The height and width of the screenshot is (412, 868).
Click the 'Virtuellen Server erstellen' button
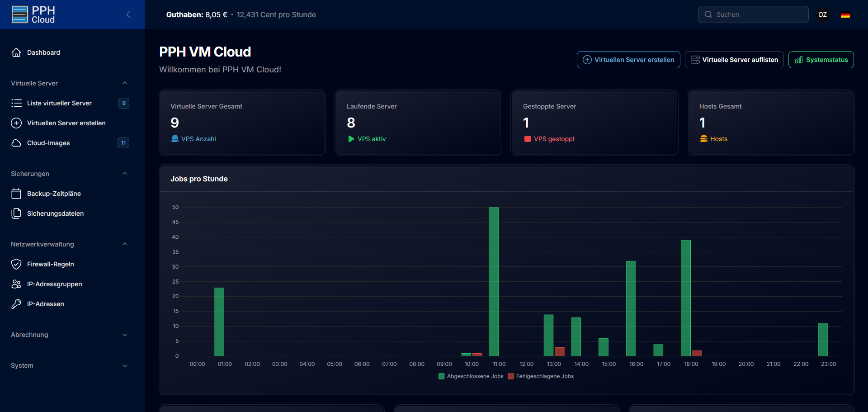point(628,59)
